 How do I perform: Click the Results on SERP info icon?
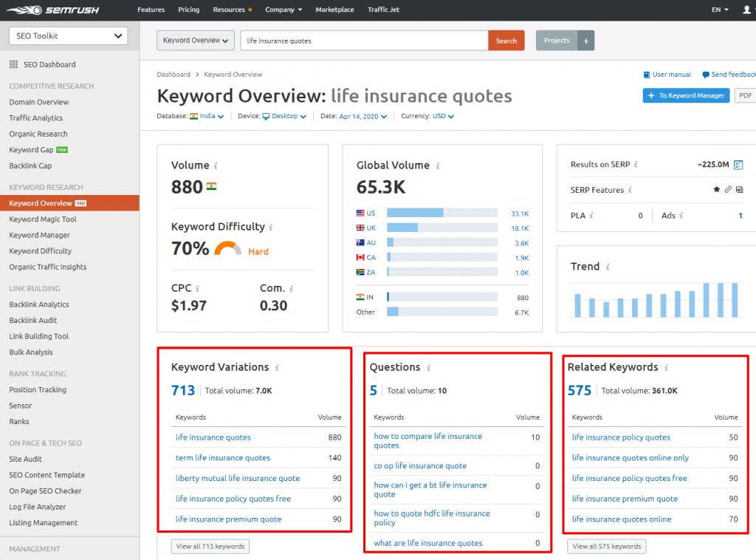[x=636, y=165]
